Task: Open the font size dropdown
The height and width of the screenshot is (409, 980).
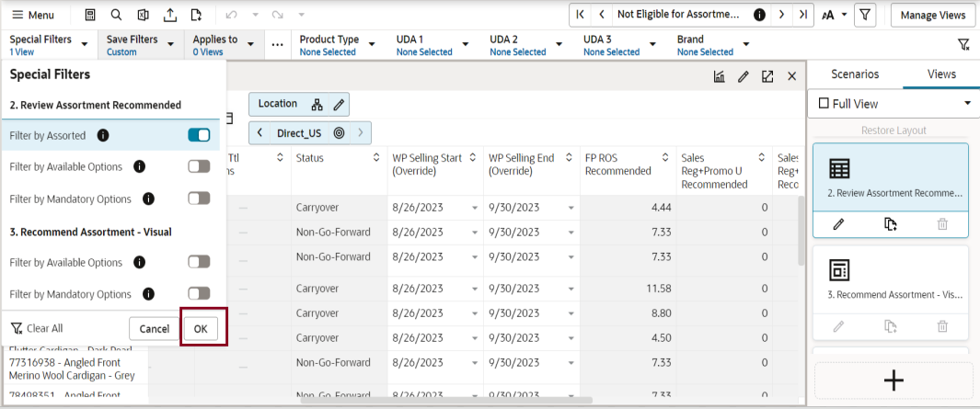Action: coord(835,15)
